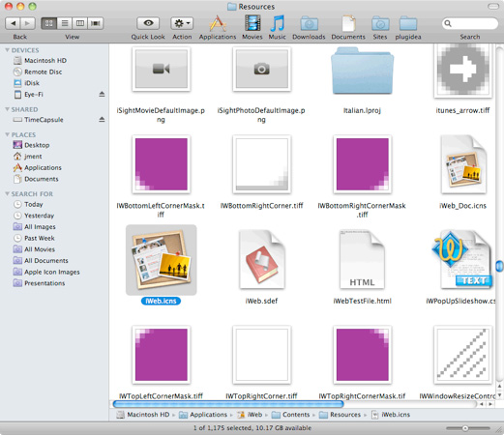The height and width of the screenshot is (435, 504).
Task: Go back with the Back arrow button
Action: click(x=13, y=23)
